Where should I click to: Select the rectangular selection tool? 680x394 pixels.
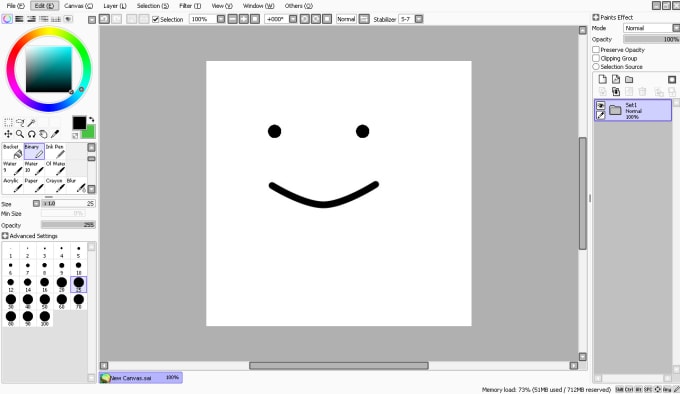pyautogui.click(x=8, y=123)
